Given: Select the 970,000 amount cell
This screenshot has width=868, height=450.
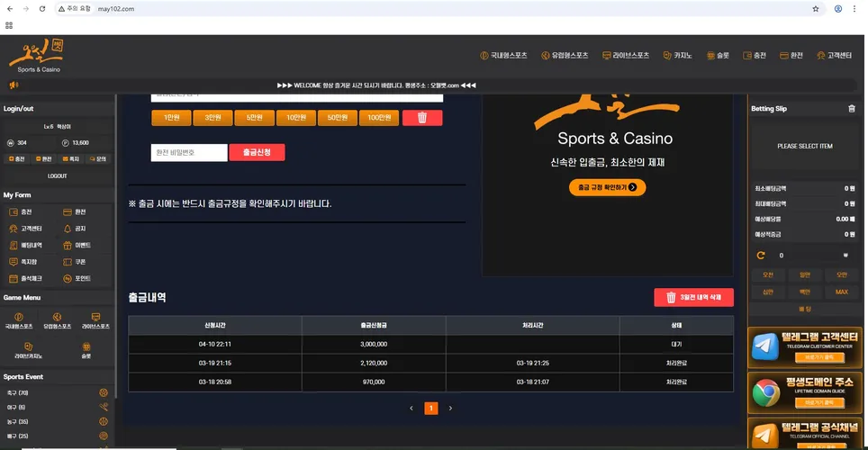Looking at the screenshot, I should [374, 382].
